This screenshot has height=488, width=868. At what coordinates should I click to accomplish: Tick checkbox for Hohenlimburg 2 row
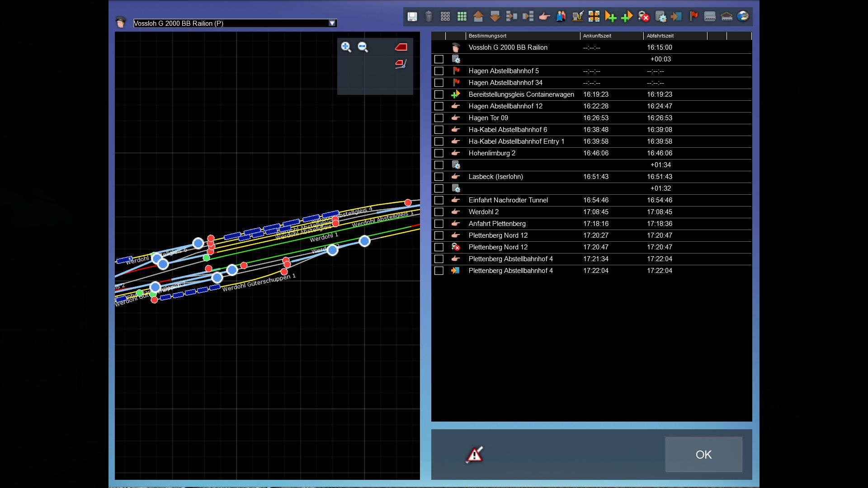pos(439,153)
